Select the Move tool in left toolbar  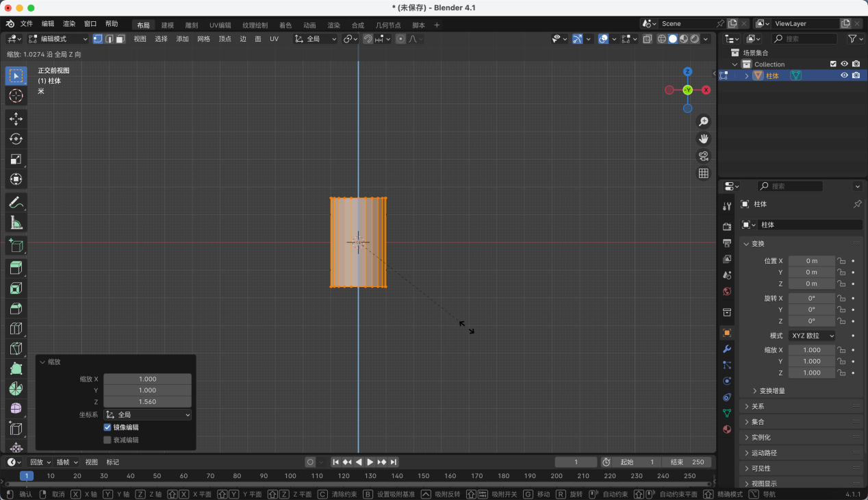click(x=16, y=118)
